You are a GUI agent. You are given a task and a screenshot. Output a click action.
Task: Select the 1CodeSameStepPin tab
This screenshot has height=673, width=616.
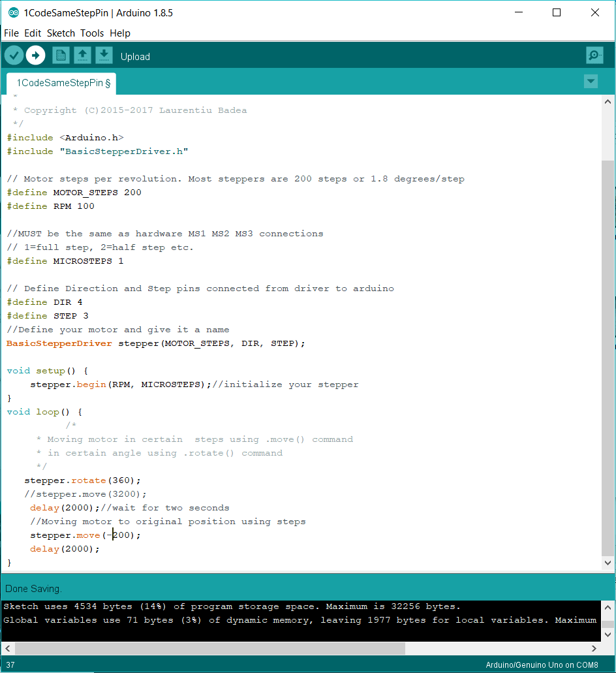point(61,84)
